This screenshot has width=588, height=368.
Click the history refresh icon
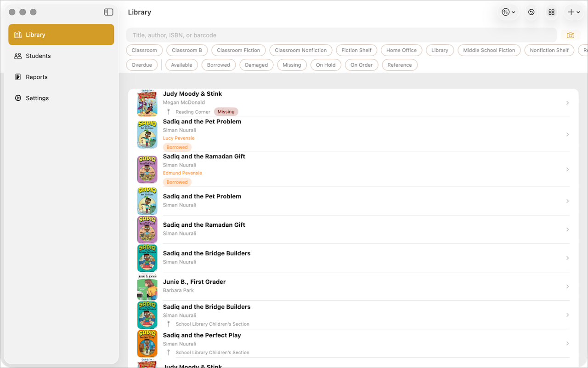click(x=531, y=12)
